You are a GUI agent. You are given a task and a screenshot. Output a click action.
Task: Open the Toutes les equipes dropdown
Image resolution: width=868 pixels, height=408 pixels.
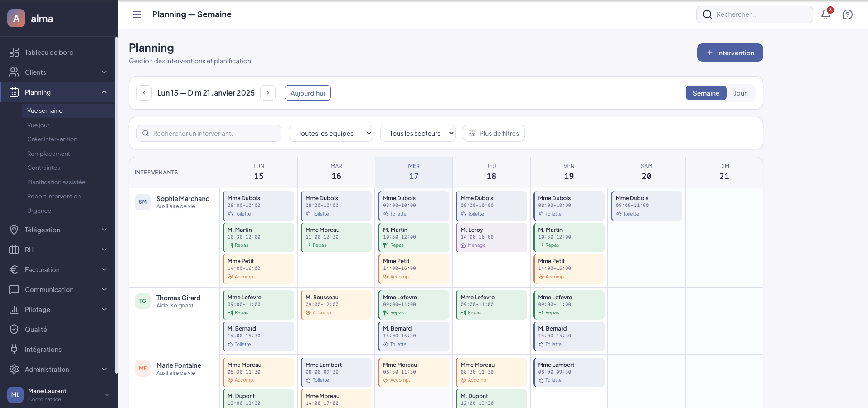pos(330,133)
